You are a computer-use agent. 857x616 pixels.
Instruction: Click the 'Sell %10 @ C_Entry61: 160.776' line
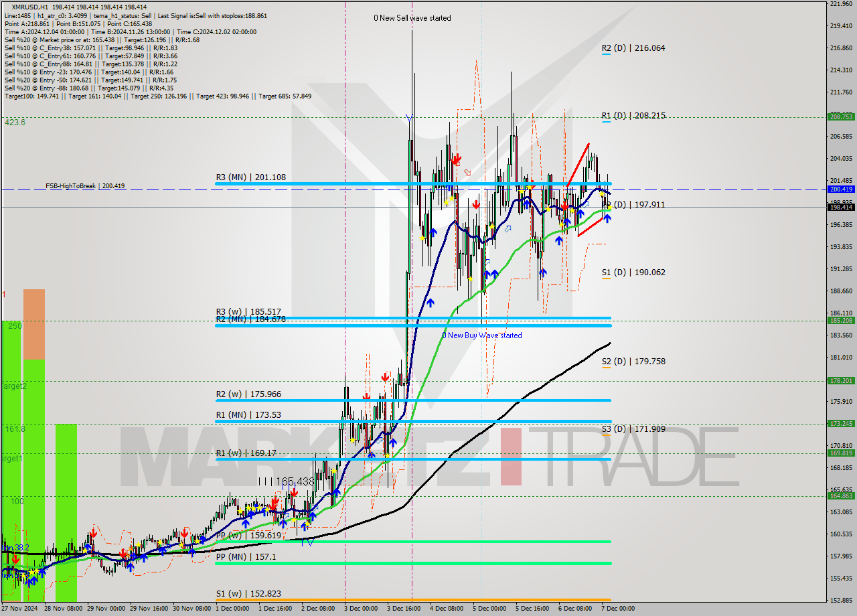90,56
